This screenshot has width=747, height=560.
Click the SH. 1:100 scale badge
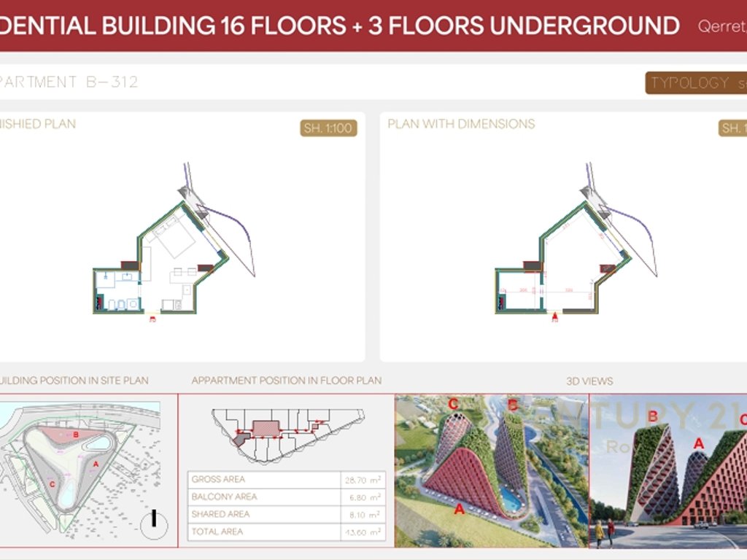click(328, 128)
